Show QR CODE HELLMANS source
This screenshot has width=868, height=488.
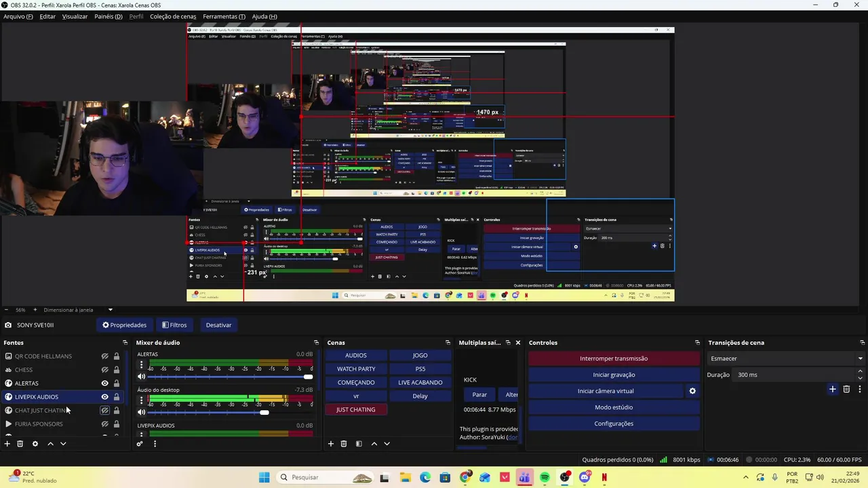point(105,357)
